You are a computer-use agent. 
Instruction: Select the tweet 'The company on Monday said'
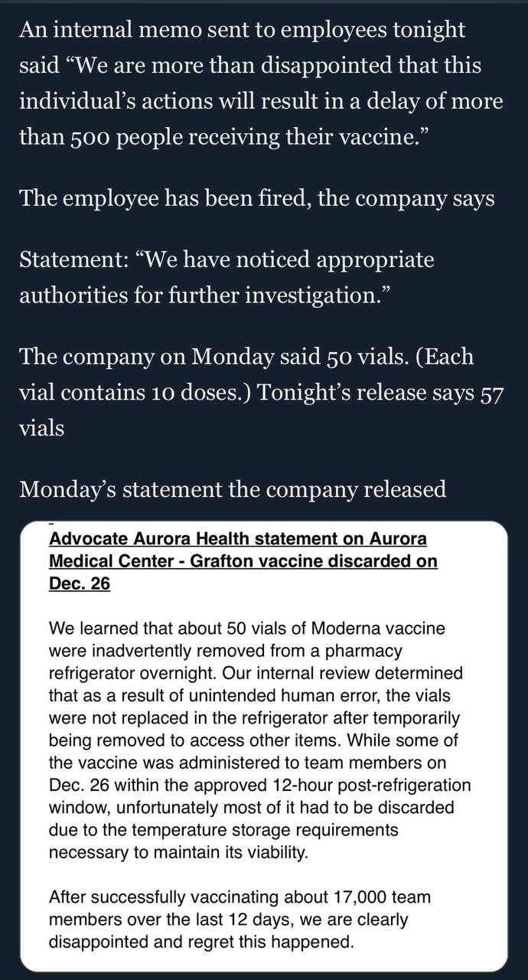pos(260,391)
